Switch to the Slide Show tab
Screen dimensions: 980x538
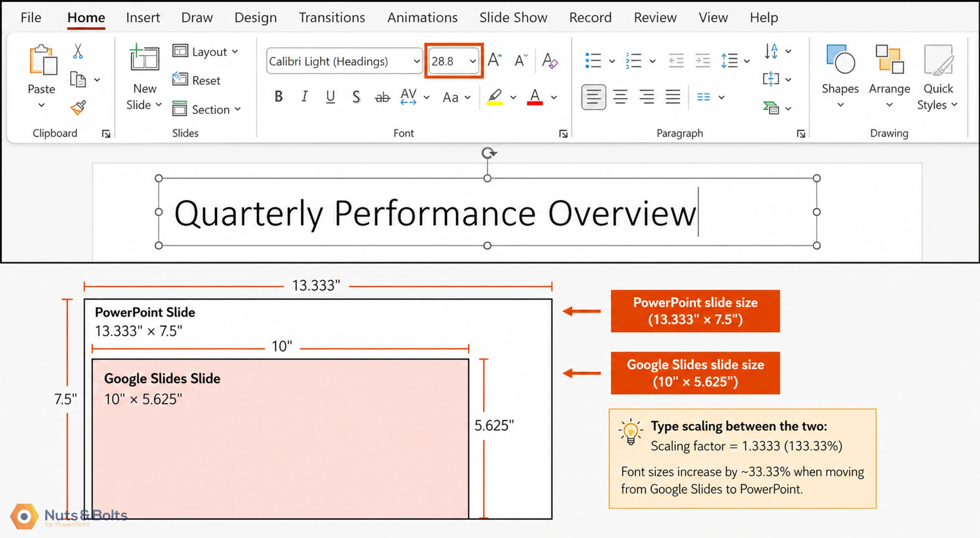(513, 18)
